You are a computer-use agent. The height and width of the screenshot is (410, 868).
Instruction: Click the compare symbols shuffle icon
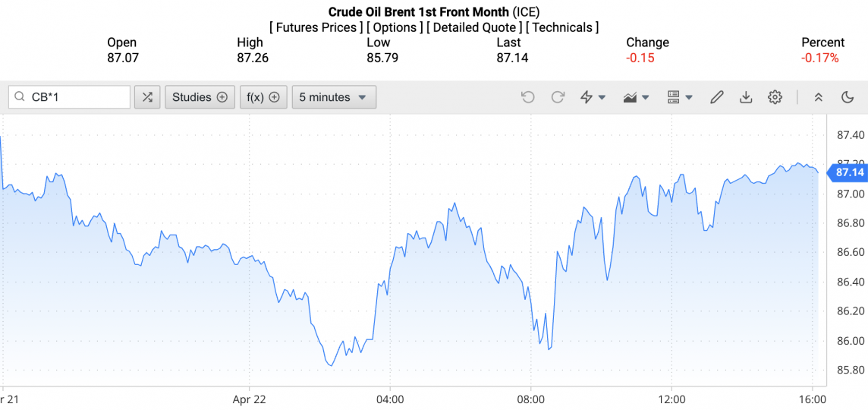tap(147, 97)
